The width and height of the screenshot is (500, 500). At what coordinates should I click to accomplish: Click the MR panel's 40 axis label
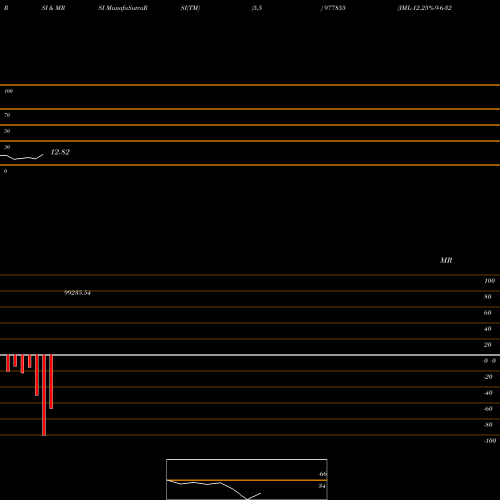click(x=488, y=329)
